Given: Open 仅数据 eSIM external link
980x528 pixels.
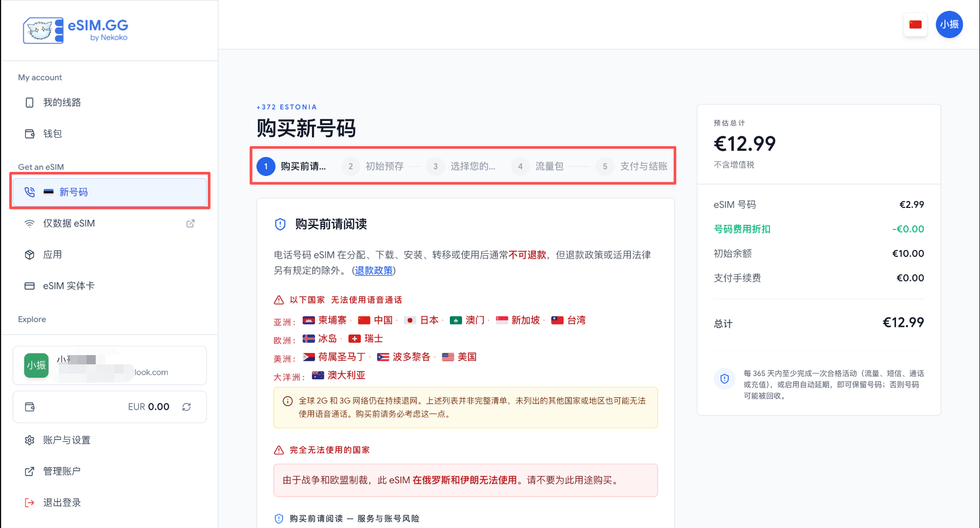Looking at the screenshot, I should [109, 223].
